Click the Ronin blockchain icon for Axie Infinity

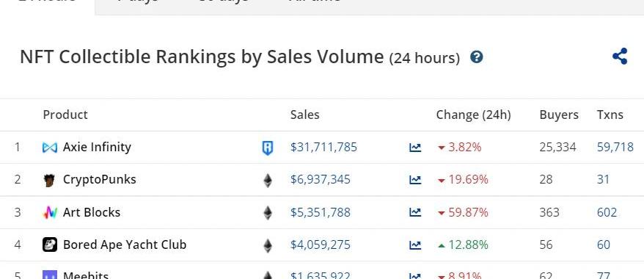point(268,148)
